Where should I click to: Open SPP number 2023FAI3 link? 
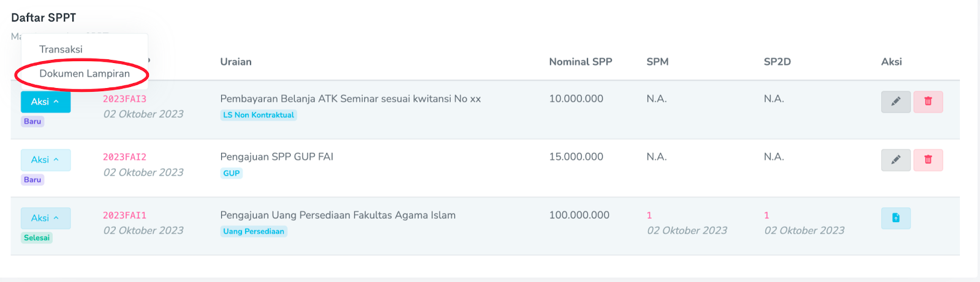(124, 98)
